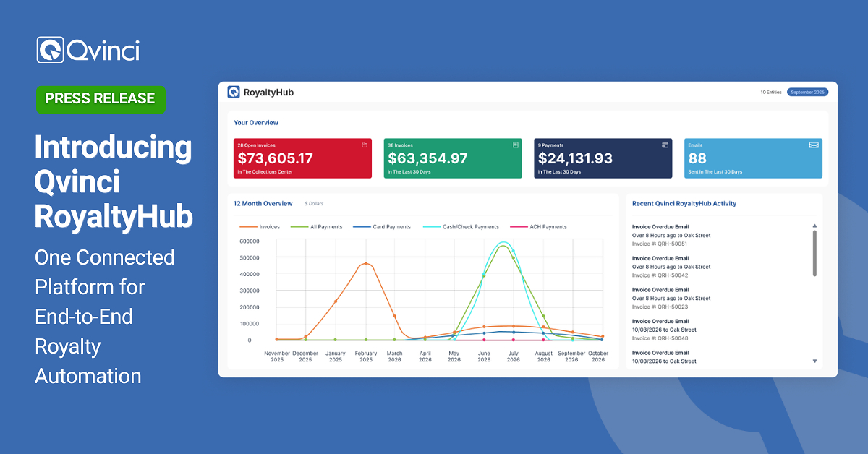Click the RoyaltyHub logo icon

coord(234,92)
